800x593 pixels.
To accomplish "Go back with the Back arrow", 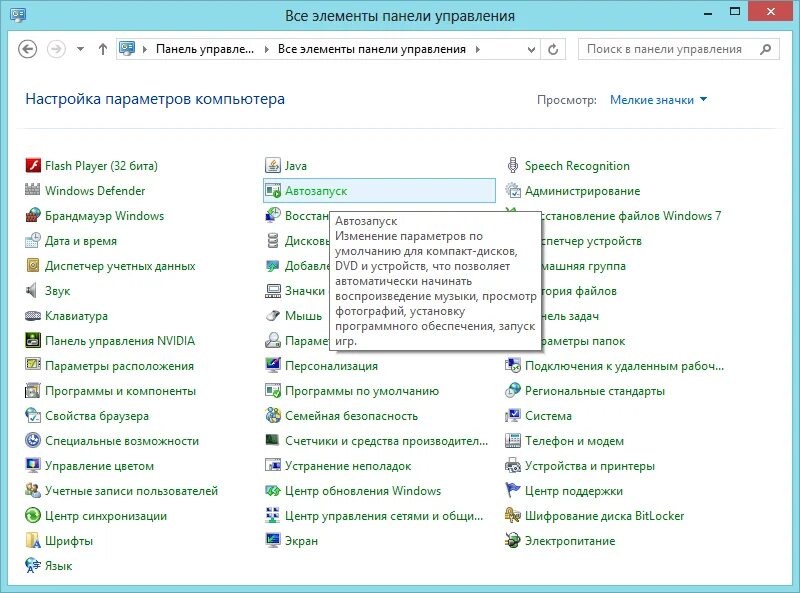I will point(28,50).
